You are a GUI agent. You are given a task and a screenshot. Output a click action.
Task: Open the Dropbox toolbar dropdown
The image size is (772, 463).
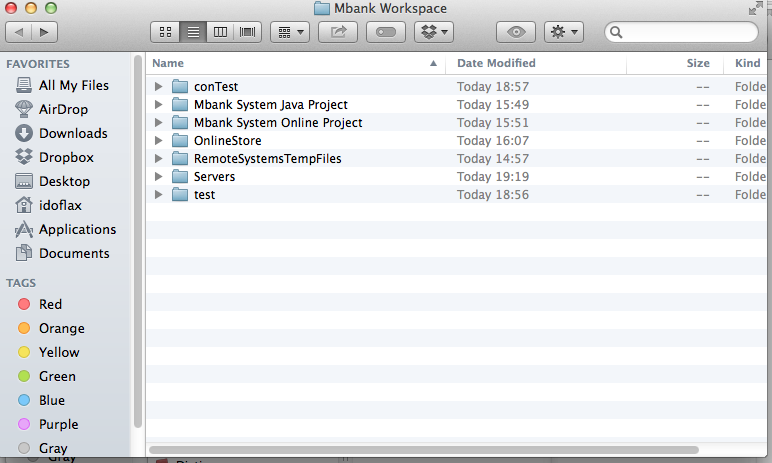point(434,32)
